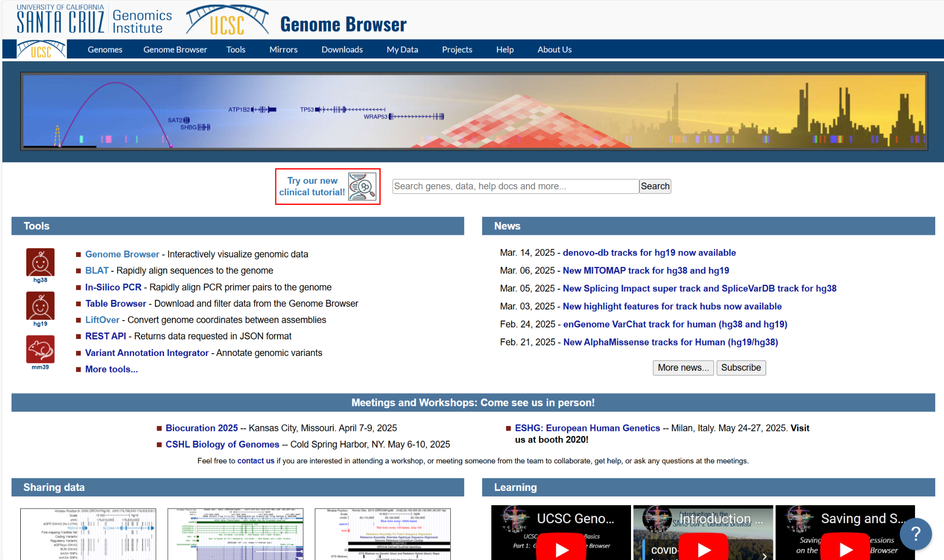The image size is (944, 560).
Task: Open the mm39 mouse genome icon
Action: (x=40, y=349)
